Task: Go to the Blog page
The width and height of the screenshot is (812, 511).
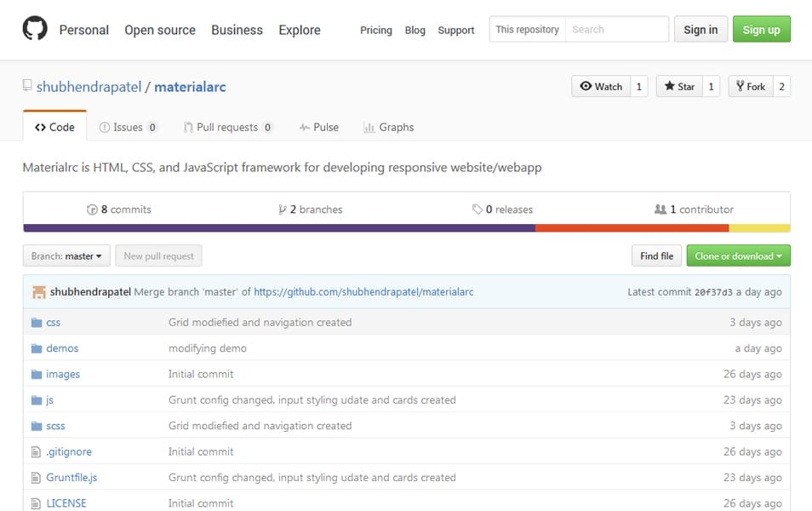Action: [x=415, y=30]
